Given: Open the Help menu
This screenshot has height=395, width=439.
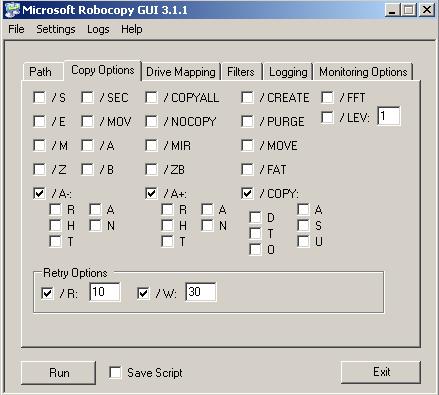Looking at the screenshot, I should (131, 29).
